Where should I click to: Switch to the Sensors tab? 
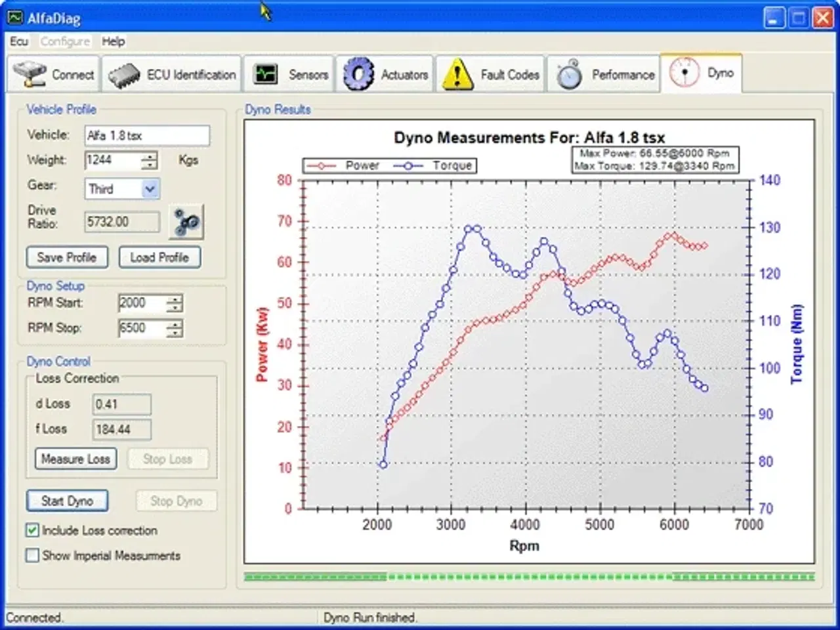pyautogui.click(x=290, y=74)
